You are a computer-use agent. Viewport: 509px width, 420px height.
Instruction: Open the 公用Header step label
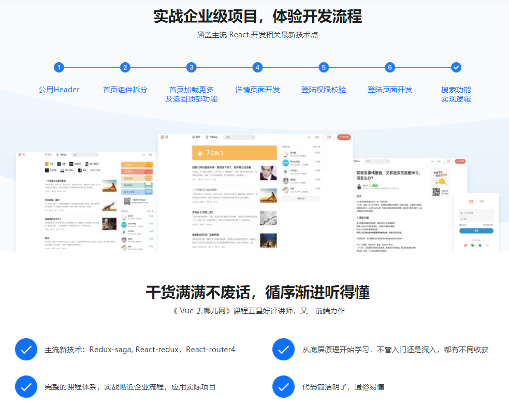[59, 90]
